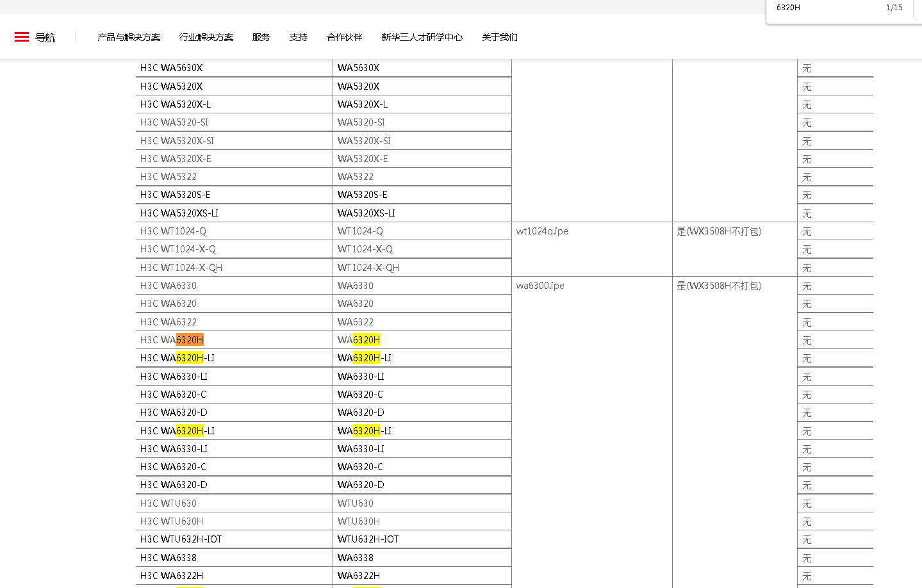Click the product name 'H3C WT1024-X-Q'
The image size is (922, 588).
pos(178,249)
